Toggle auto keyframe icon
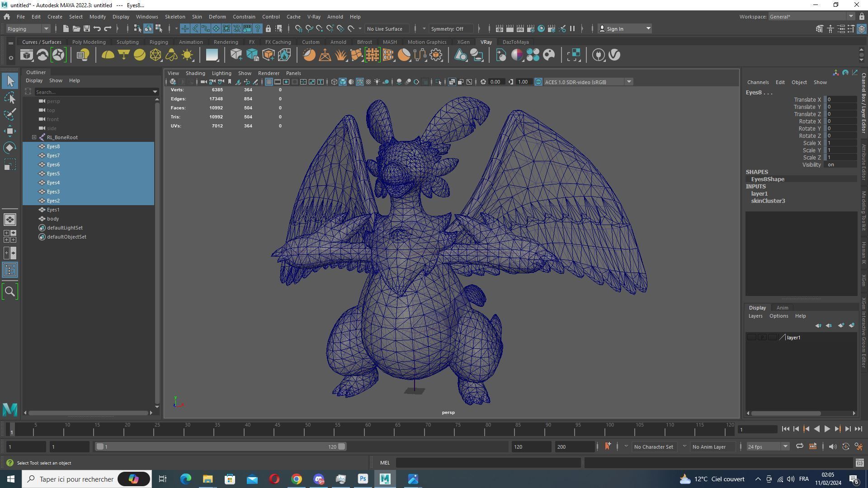This screenshot has width=868, height=488. [x=846, y=446]
